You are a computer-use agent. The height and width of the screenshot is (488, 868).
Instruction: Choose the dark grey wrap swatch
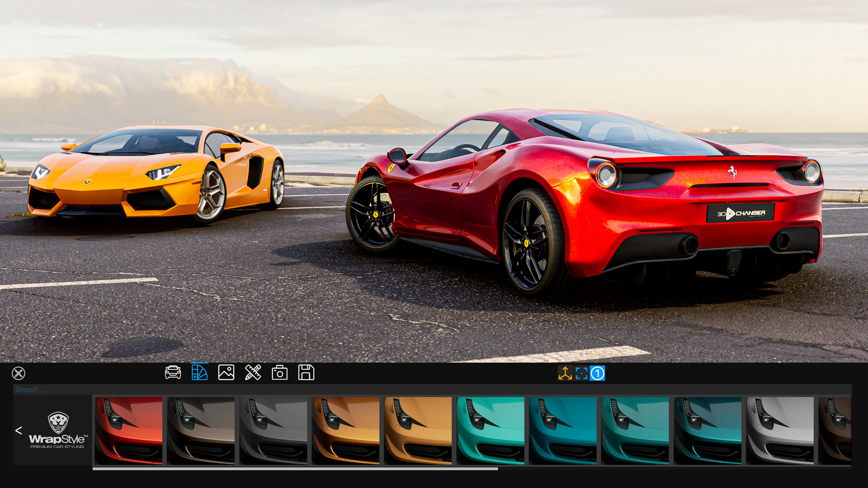[x=273, y=430]
